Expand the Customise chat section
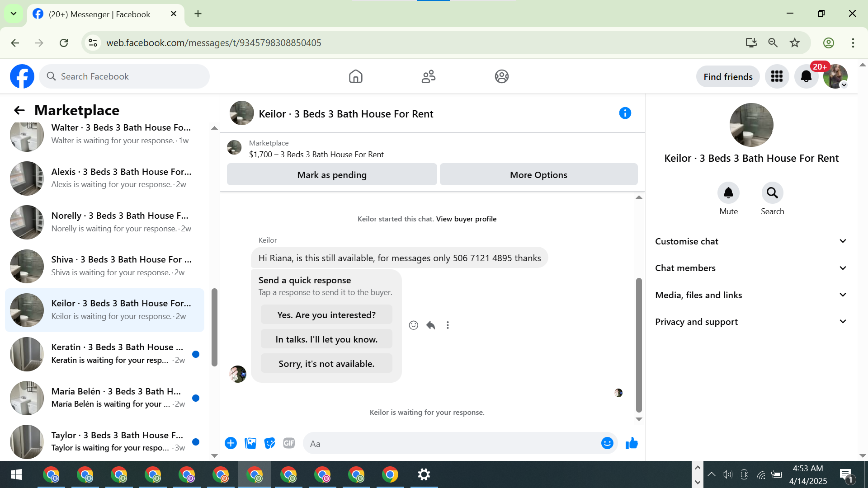The width and height of the screenshot is (868, 488). pos(750,241)
